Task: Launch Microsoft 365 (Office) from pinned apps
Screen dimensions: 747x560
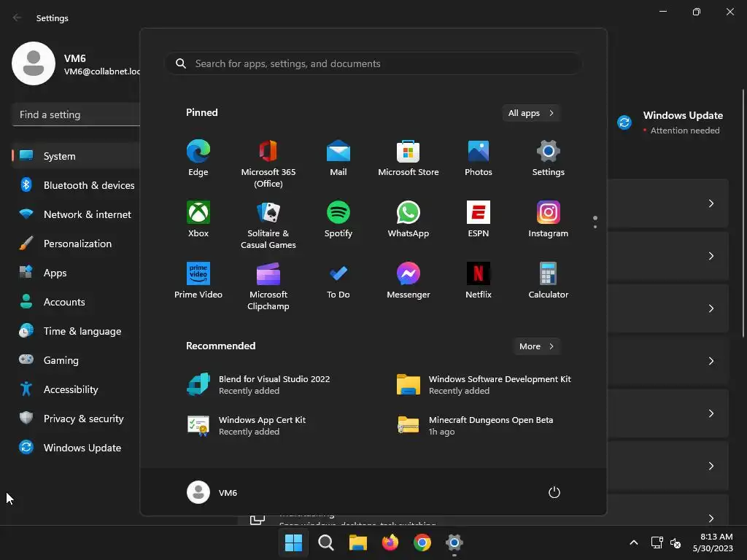Action: point(268,164)
